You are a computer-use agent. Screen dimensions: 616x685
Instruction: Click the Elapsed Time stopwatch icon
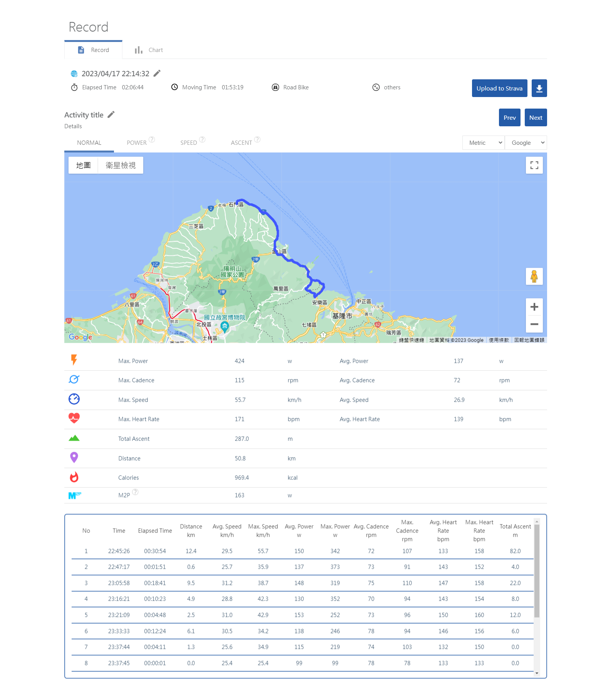(x=74, y=87)
